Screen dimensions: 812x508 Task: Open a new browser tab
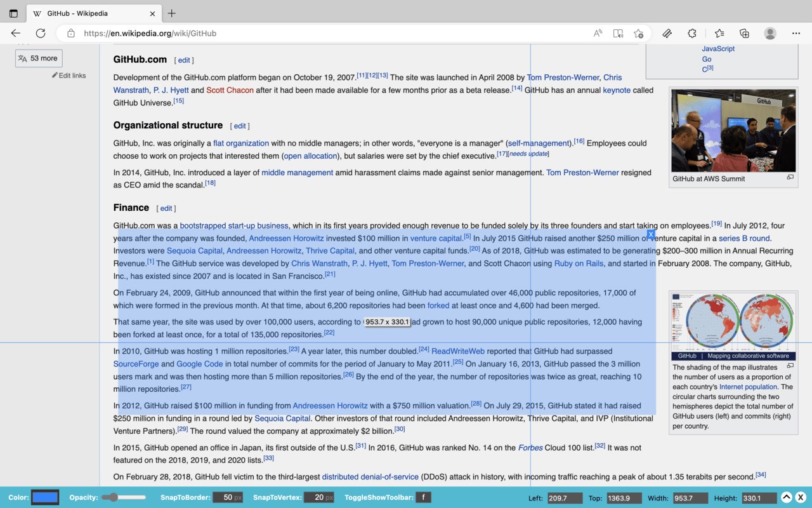pos(171,13)
